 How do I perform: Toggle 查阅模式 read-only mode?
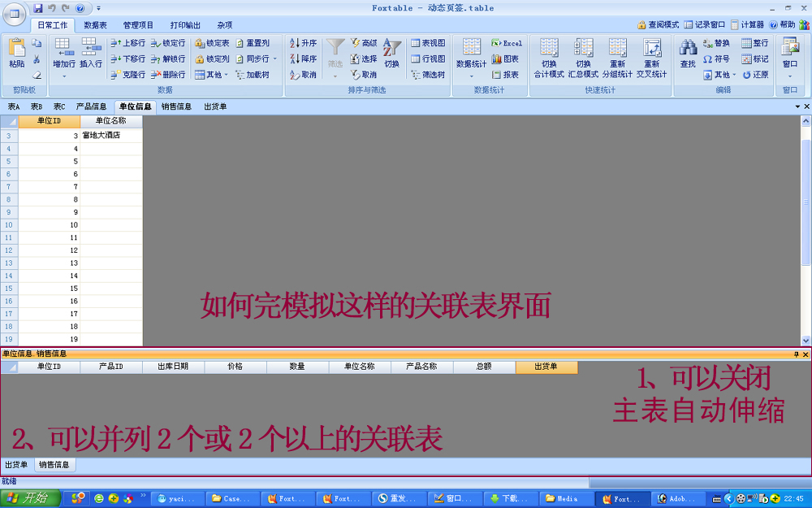coord(659,24)
